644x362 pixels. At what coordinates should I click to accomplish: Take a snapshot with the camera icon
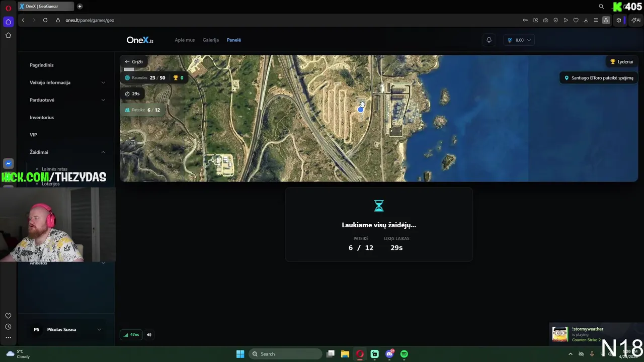545,20
